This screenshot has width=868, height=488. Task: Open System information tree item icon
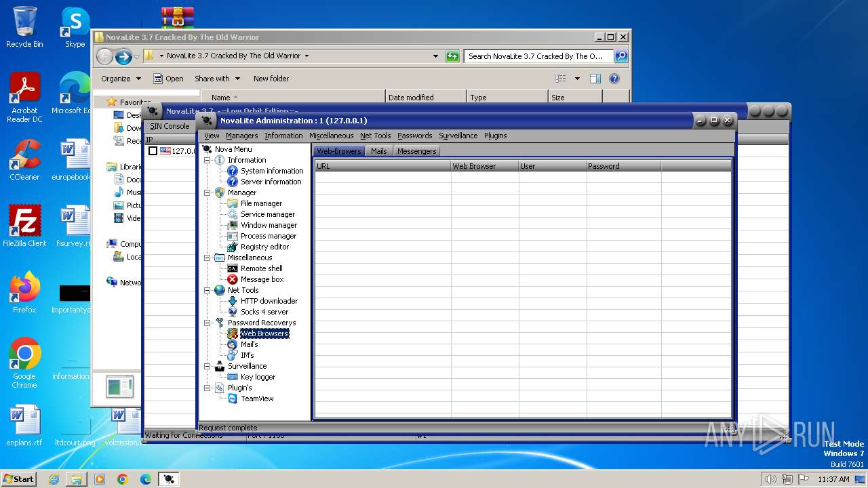[x=233, y=171]
